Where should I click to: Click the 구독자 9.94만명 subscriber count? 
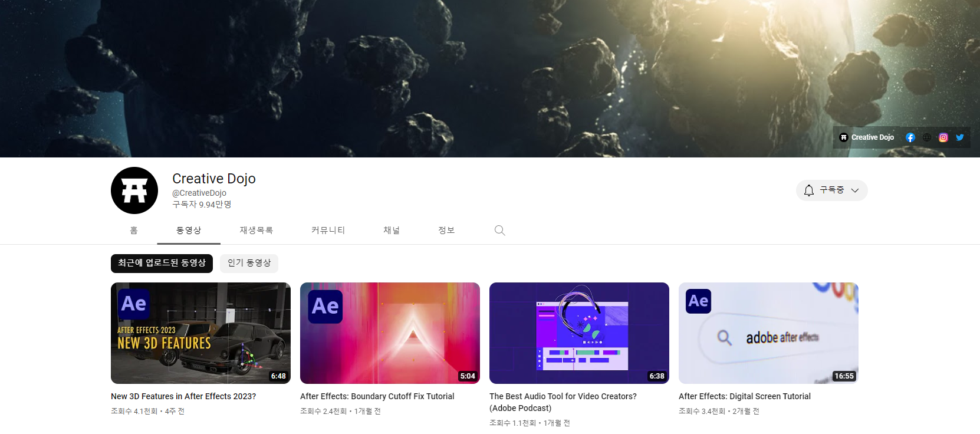click(202, 205)
